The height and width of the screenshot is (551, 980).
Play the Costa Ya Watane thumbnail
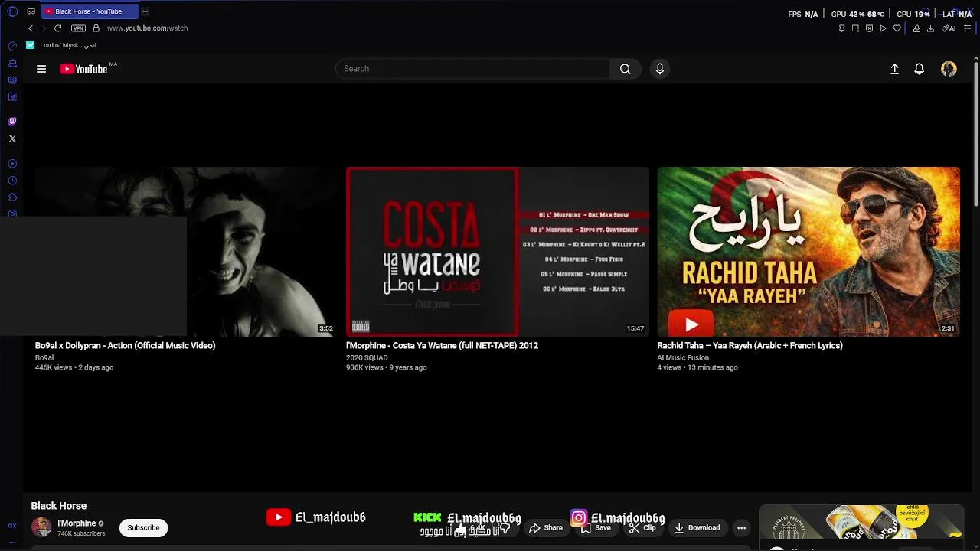pos(498,252)
